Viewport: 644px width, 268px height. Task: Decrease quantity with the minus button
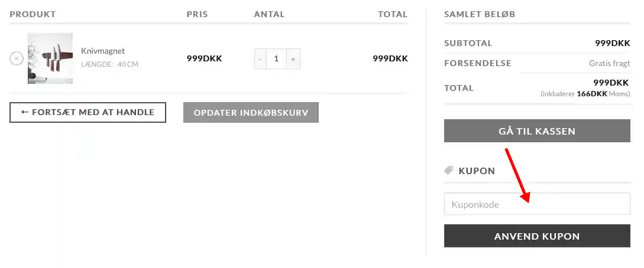pos(260,59)
